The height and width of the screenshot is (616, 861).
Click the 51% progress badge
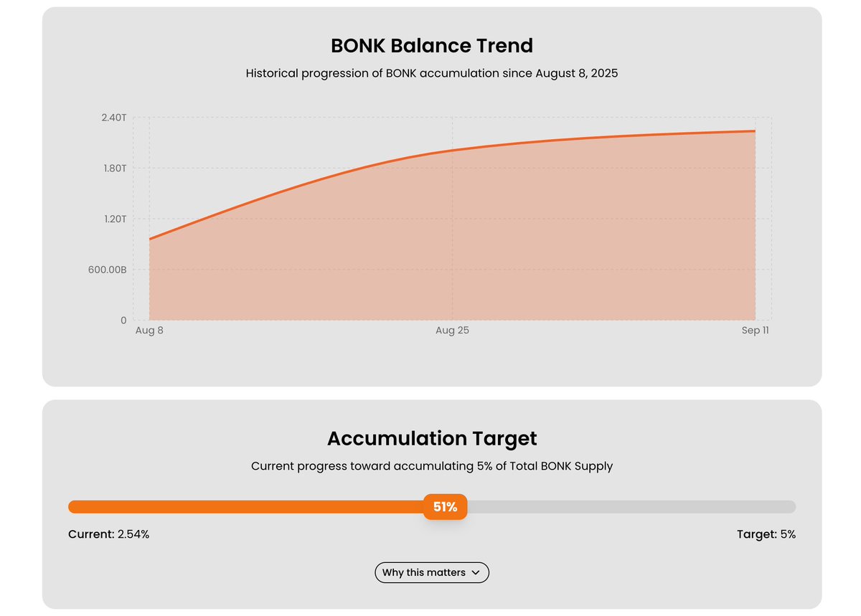[x=445, y=507]
